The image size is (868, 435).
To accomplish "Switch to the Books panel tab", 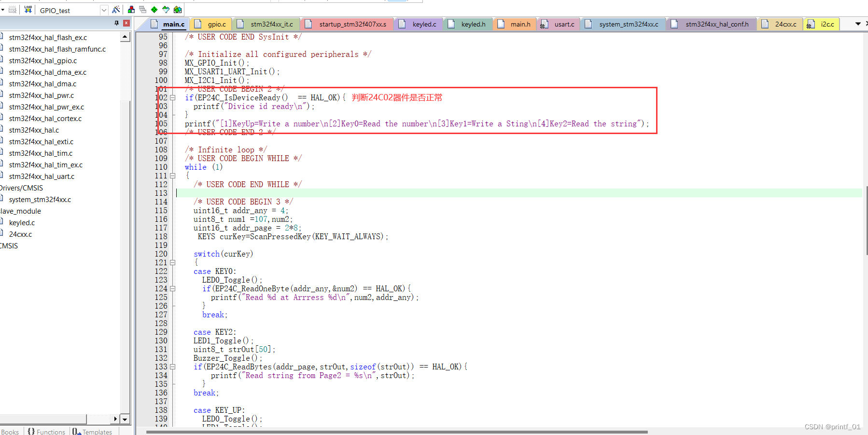I will [x=10, y=432].
